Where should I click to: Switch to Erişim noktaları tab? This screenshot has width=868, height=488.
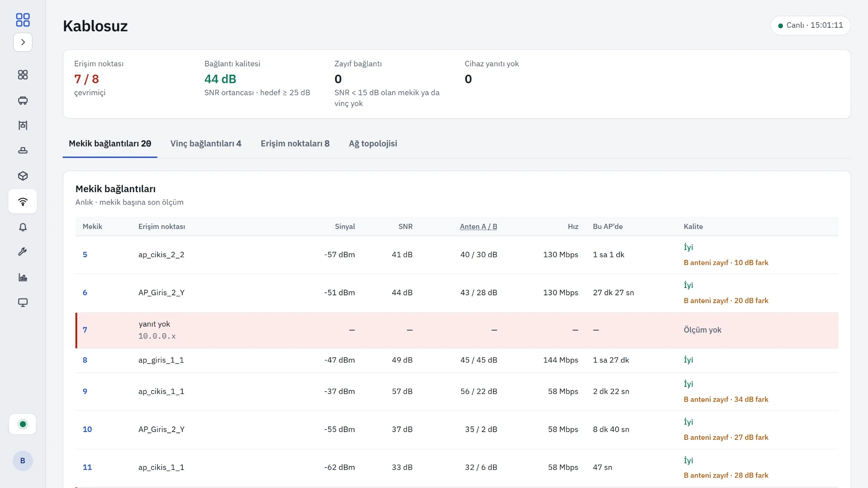(x=295, y=144)
